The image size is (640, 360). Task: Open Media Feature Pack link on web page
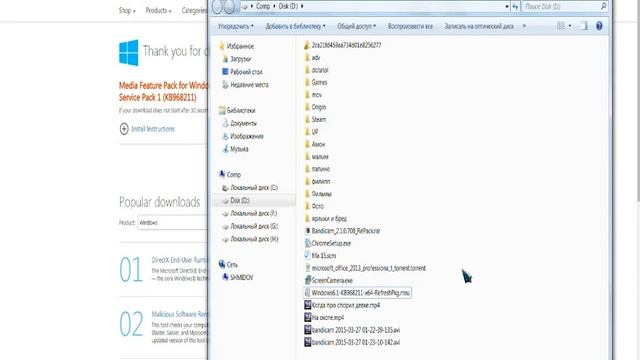[x=163, y=91]
